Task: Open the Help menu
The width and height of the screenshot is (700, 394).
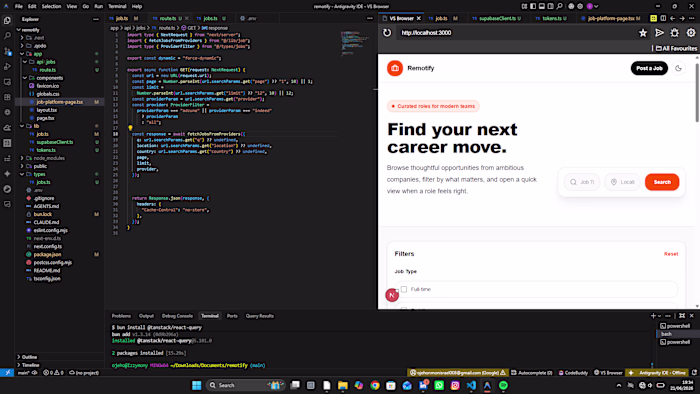Action: click(x=137, y=6)
